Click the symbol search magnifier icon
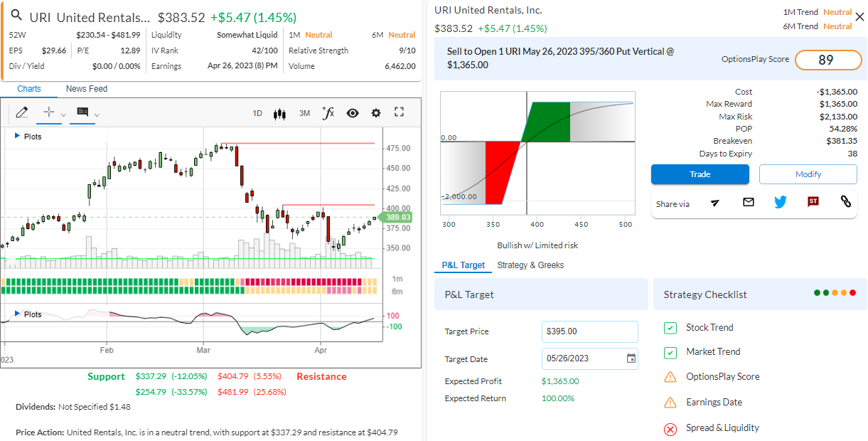This screenshot has height=441, width=868. [16, 16]
